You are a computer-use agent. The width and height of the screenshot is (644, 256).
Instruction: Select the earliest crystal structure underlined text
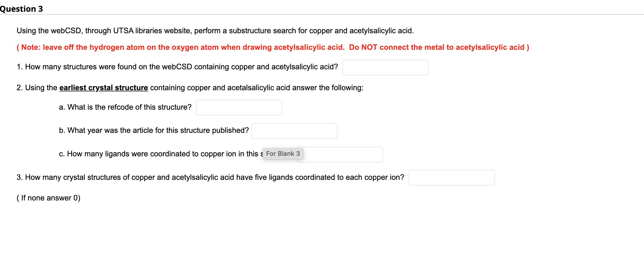pos(103,88)
